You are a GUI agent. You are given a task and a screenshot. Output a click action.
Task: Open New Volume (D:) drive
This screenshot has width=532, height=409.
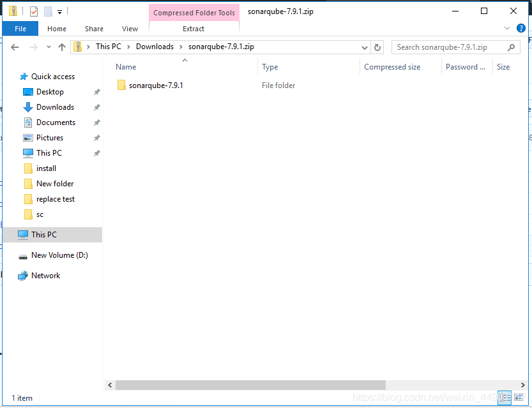click(x=59, y=255)
